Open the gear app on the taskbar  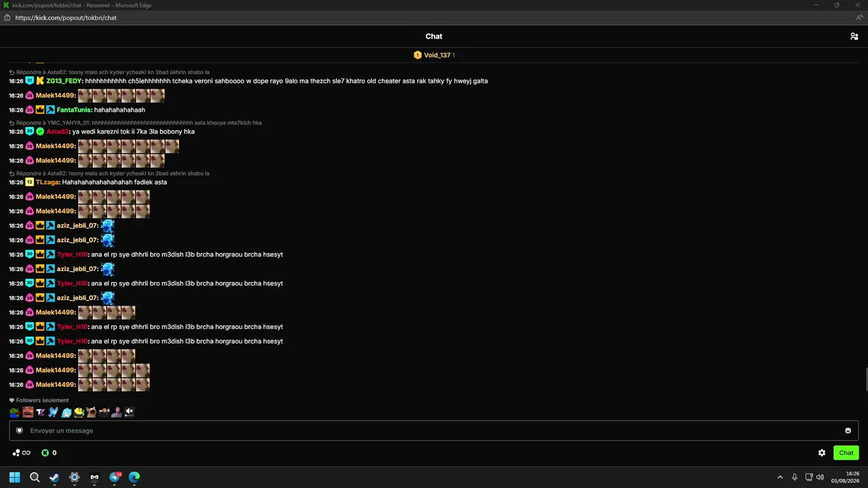[x=75, y=477]
